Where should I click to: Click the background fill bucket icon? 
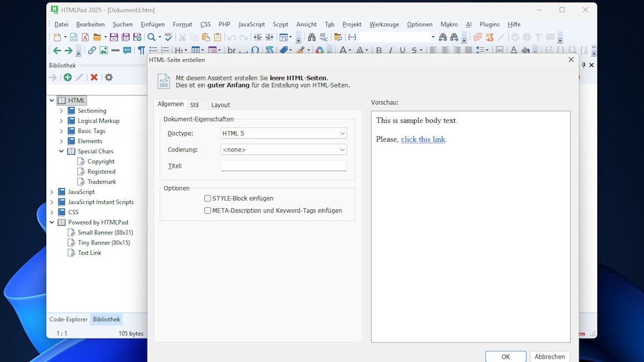pyautogui.click(x=525, y=51)
